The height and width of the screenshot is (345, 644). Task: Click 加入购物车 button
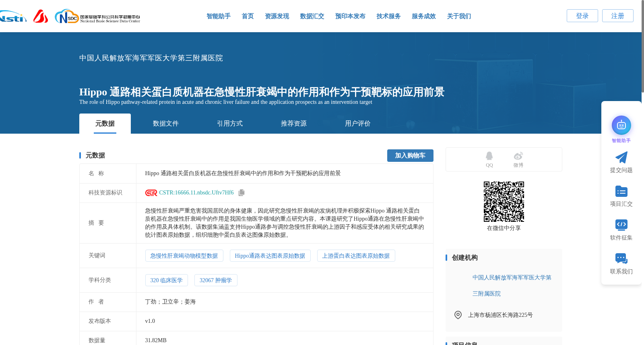pos(410,155)
